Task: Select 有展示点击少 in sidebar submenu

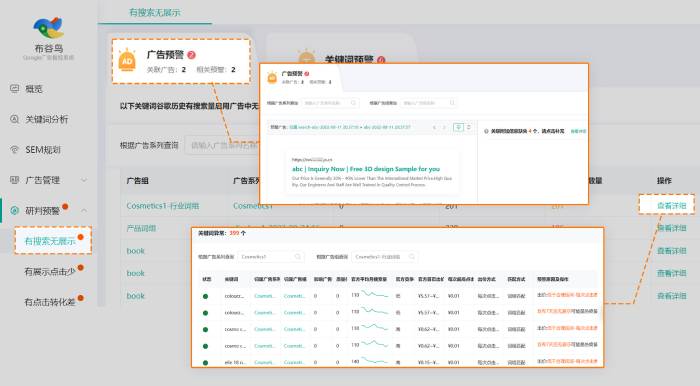Action: 50,271
